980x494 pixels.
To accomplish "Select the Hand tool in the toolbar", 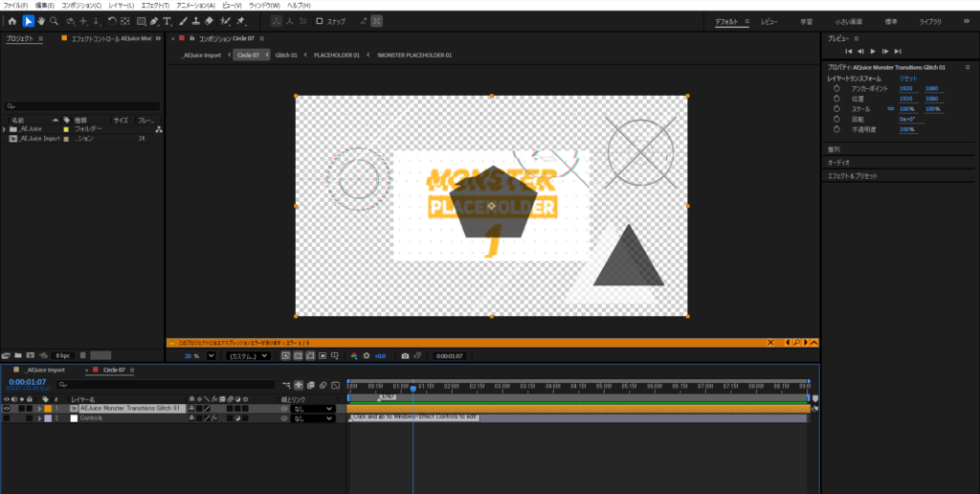I will tap(41, 21).
